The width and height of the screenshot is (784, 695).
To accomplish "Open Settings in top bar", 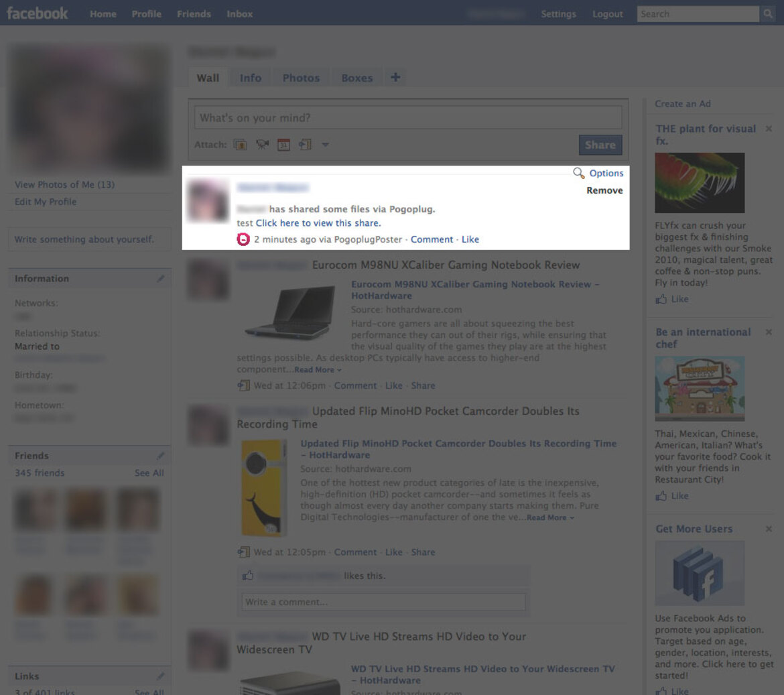I will (558, 14).
